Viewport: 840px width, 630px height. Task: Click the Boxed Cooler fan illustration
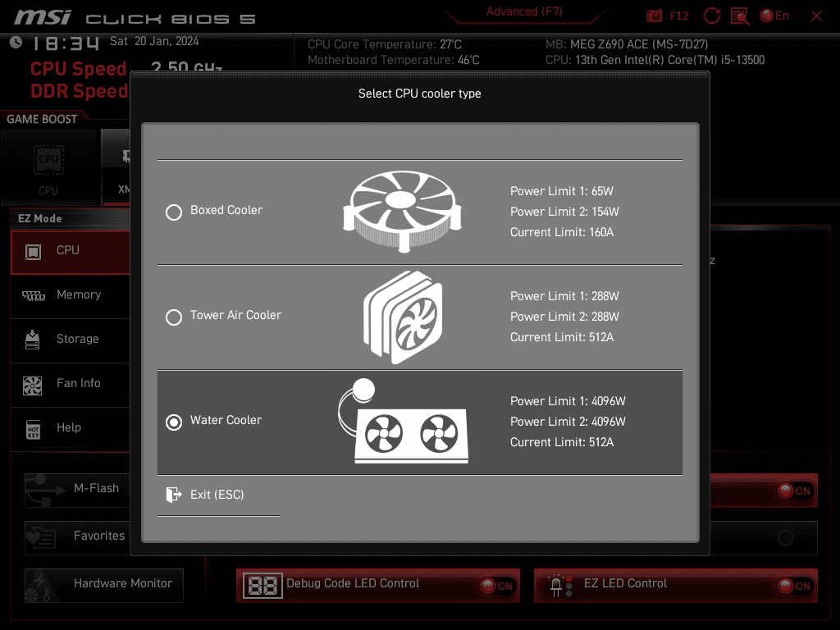point(402,211)
